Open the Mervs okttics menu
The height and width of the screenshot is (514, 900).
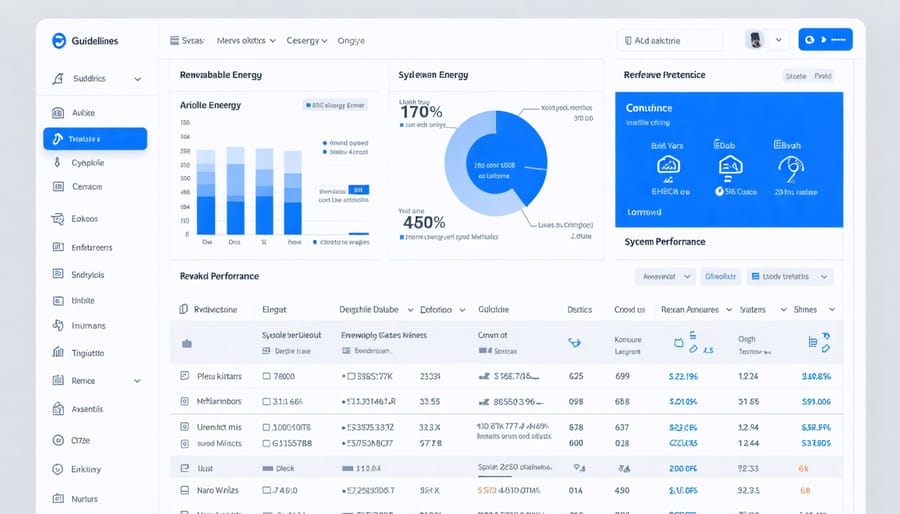coord(246,41)
